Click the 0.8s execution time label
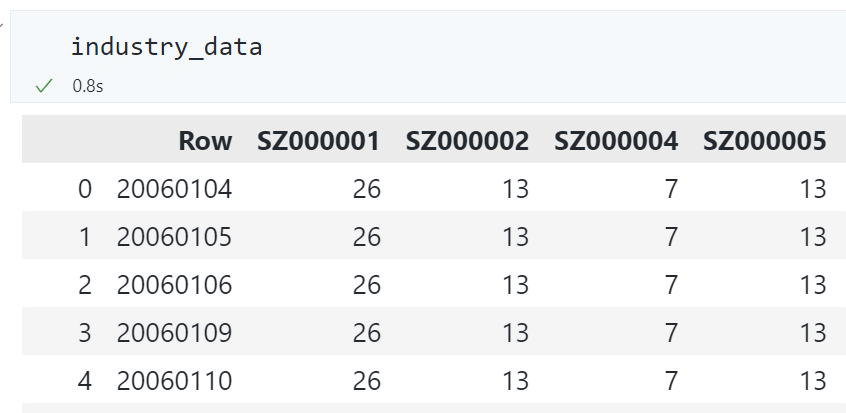The height and width of the screenshot is (413, 846). (87, 86)
